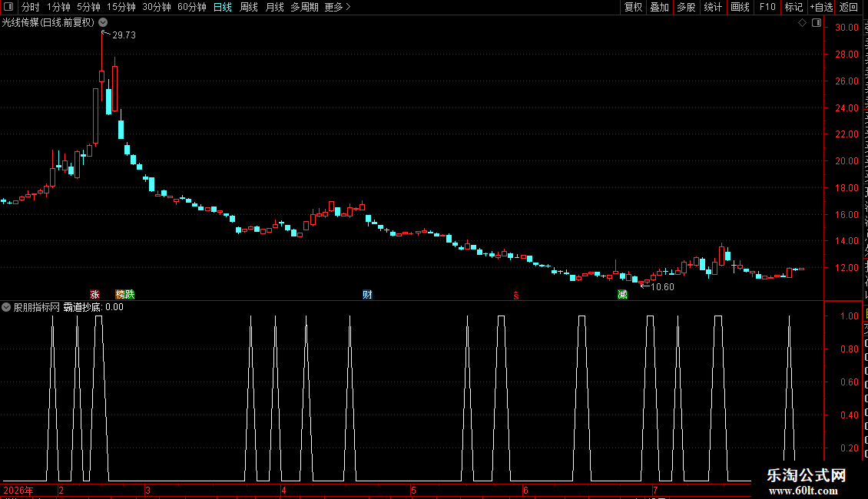The height and width of the screenshot is (499, 868).
Task: Click the 2026年 timeline label
Action: pyautogui.click(x=18, y=490)
